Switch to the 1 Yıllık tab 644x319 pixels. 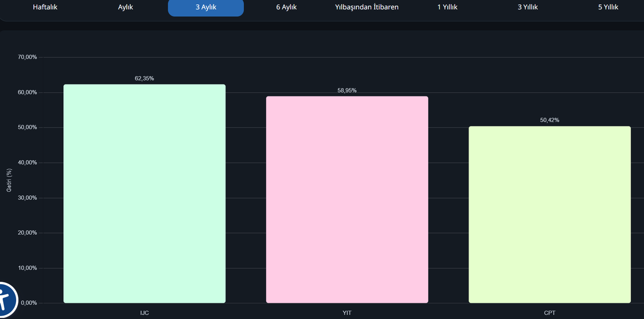tap(447, 8)
